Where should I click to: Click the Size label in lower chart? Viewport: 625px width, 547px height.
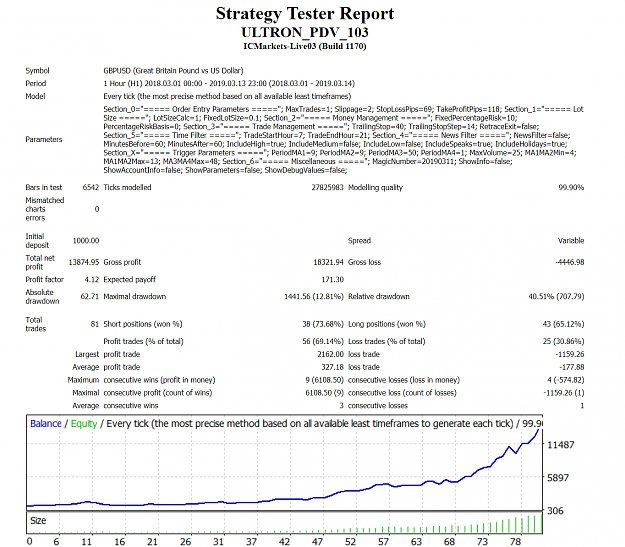(x=38, y=521)
